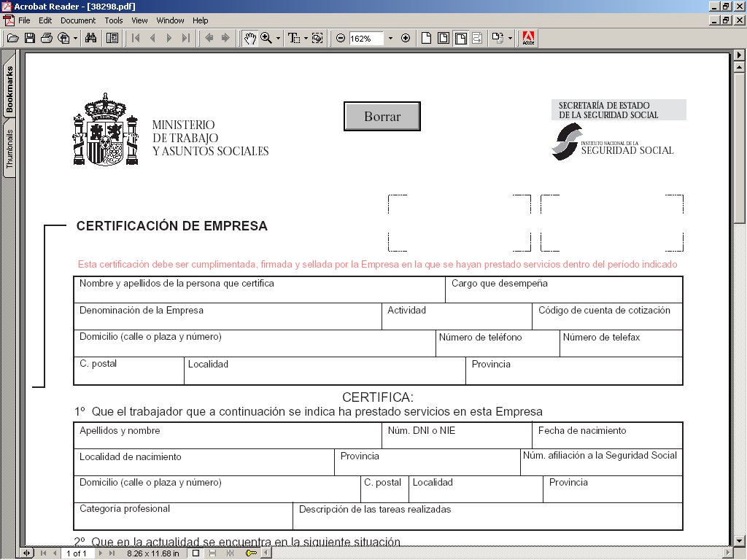Click the yellow key security icon
Image resolution: width=747 pixels, height=560 pixels.
point(251,553)
